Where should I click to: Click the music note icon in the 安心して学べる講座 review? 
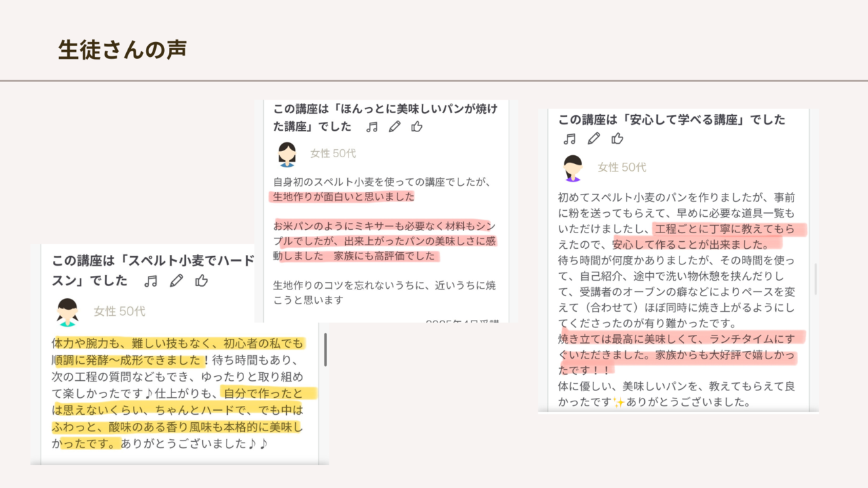tap(570, 139)
